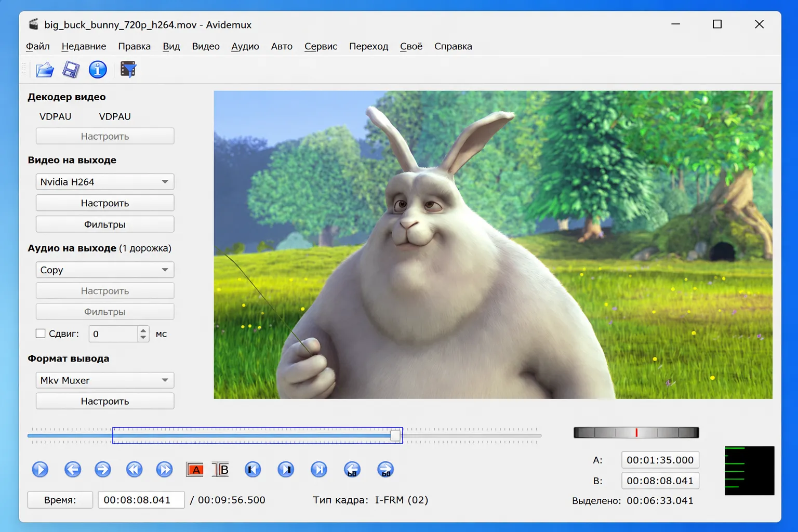The width and height of the screenshot is (798, 532).
Task: Go to previous frame arrow icon
Action: coord(73,470)
